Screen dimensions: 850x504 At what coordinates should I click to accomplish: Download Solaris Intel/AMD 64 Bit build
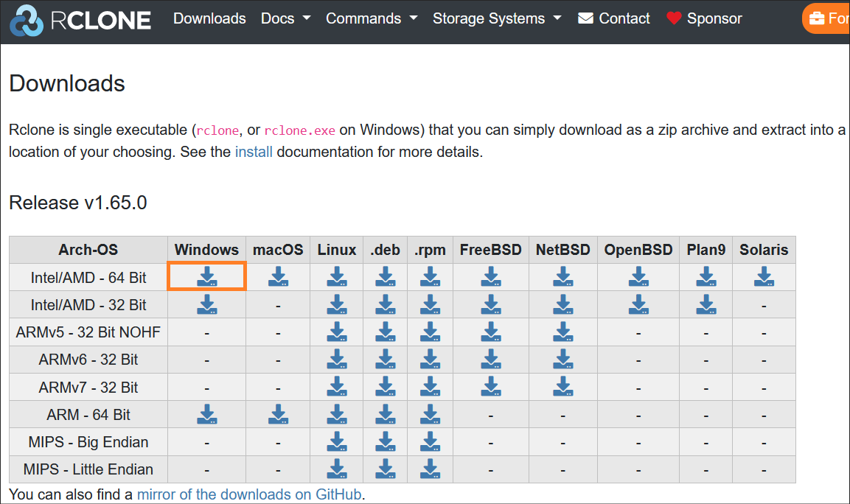(x=764, y=276)
